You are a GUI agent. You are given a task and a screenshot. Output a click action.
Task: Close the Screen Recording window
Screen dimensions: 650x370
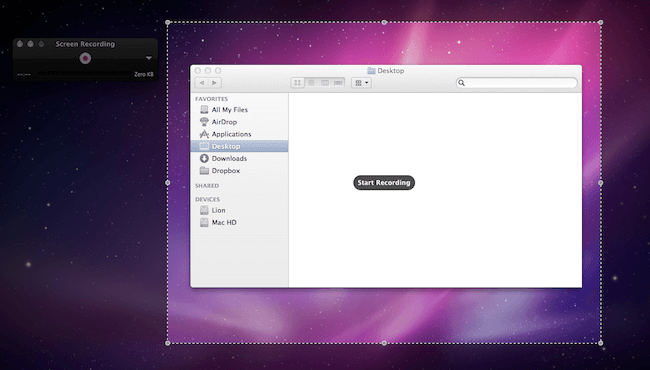coord(19,44)
